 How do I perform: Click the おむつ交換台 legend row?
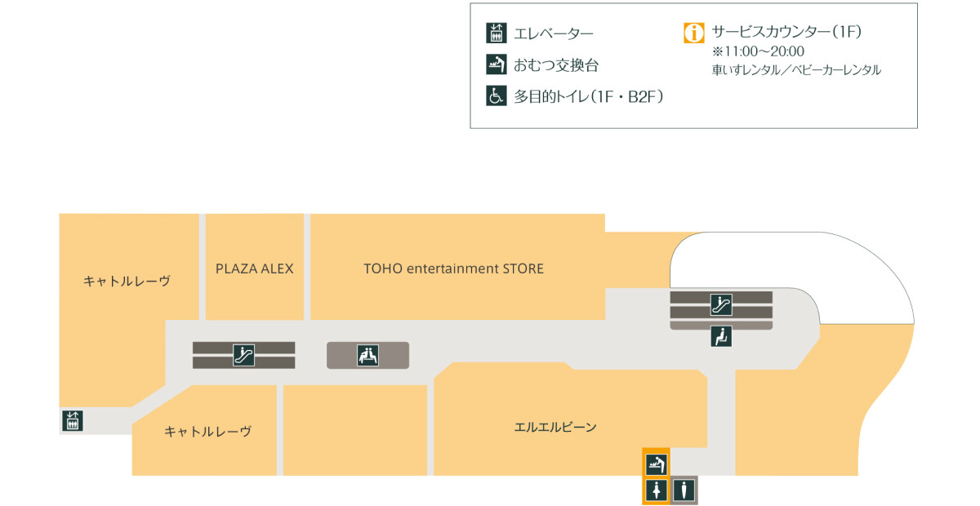coord(555,64)
